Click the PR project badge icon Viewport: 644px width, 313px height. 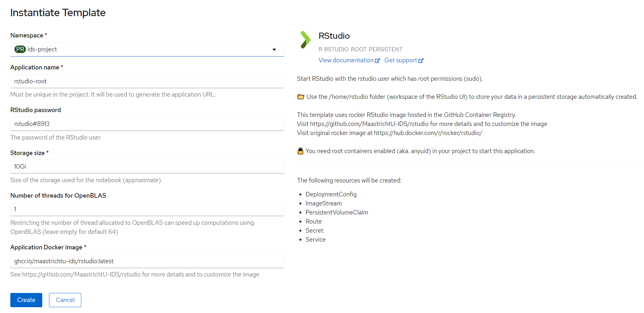(x=20, y=49)
